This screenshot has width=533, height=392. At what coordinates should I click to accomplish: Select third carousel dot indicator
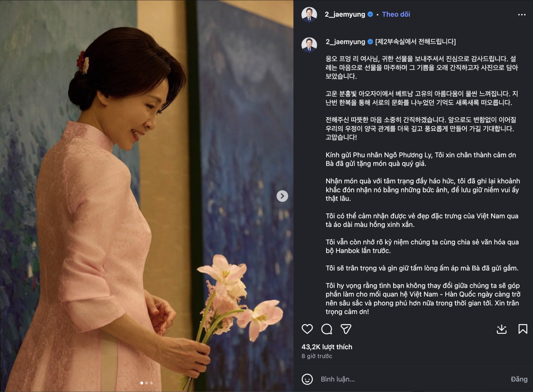151,383
